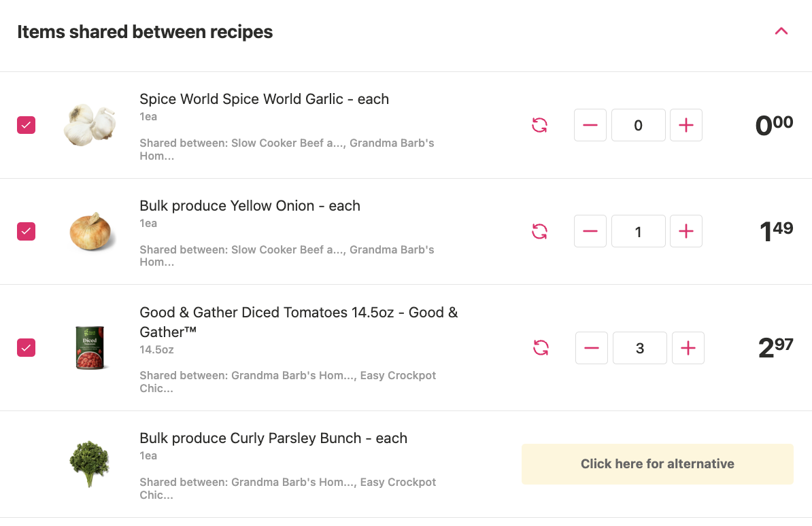
Task: Swap the Good & Gather Diced Tomatoes item
Action: pos(541,347)
